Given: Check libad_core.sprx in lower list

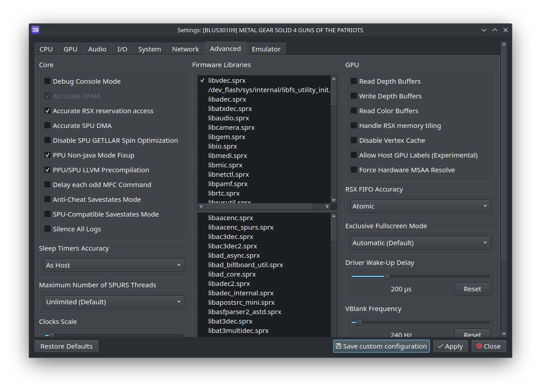Looking at the screenshot, I should coord(202,274).
